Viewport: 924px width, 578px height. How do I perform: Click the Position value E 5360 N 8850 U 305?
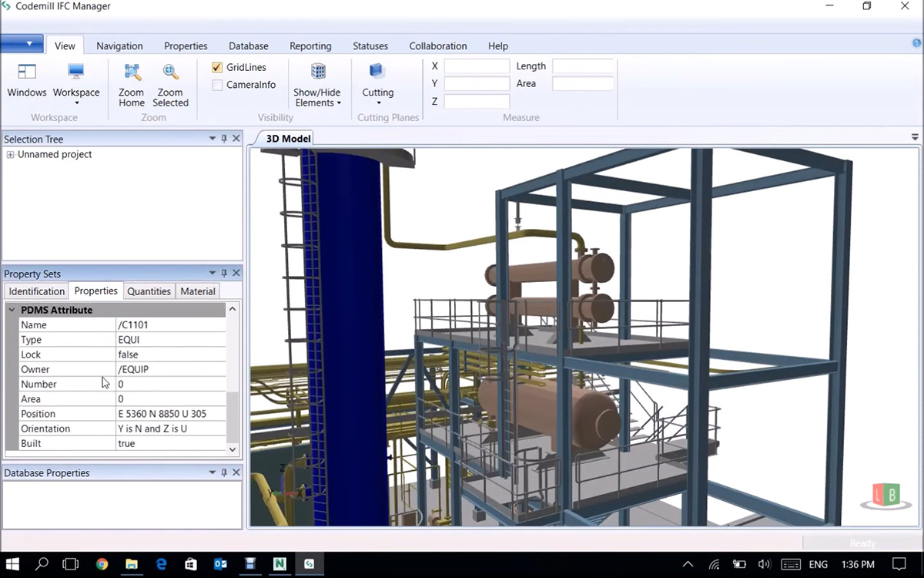click(x=171, y=414)
